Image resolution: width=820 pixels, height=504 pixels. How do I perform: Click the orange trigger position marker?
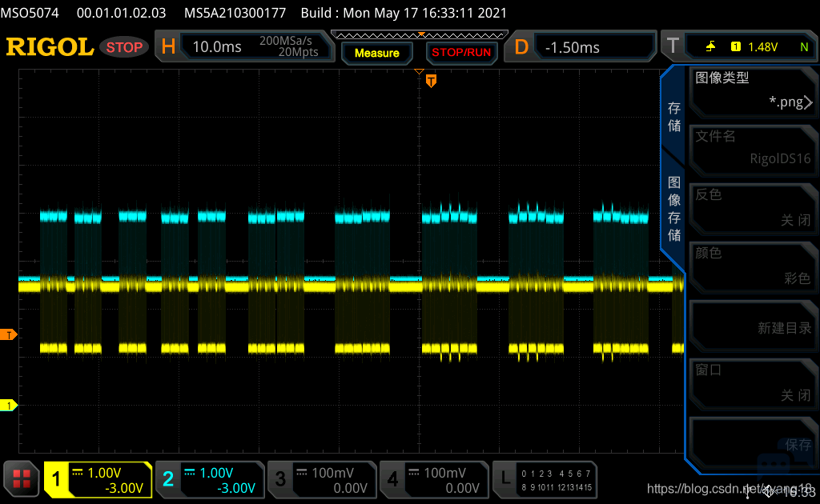click(431, 81)
